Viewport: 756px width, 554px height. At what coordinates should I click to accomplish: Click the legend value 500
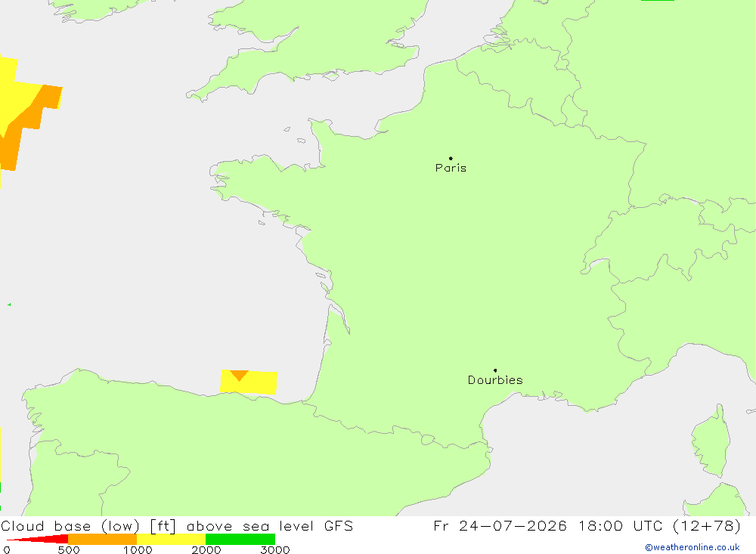(x=69, y=549)
